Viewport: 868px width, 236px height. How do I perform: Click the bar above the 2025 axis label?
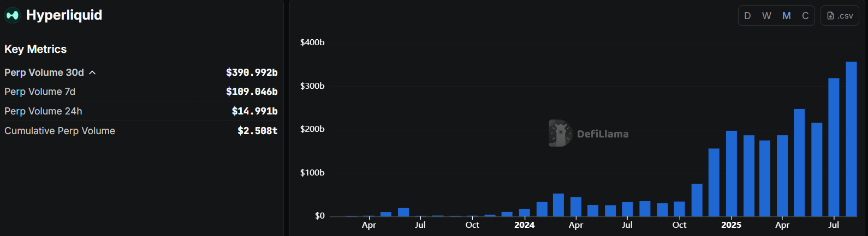point(732,173)
